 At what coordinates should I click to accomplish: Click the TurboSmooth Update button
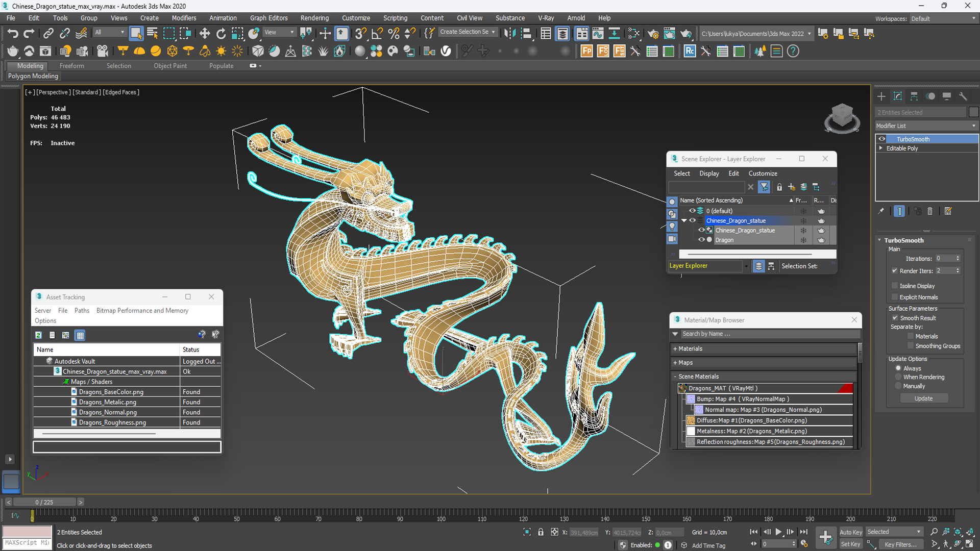923,398
